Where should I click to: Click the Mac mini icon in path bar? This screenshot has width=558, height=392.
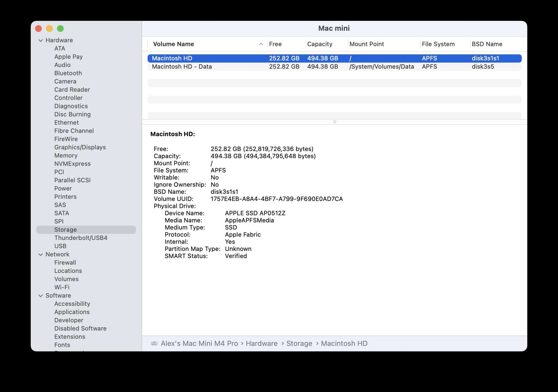tap(154, 343)
